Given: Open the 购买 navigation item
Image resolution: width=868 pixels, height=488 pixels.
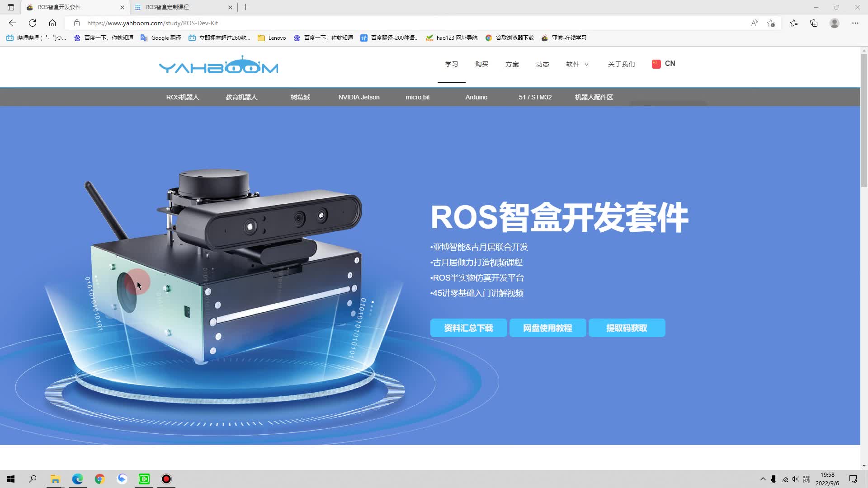Looking at the screenshot, I should coord(482,64).
